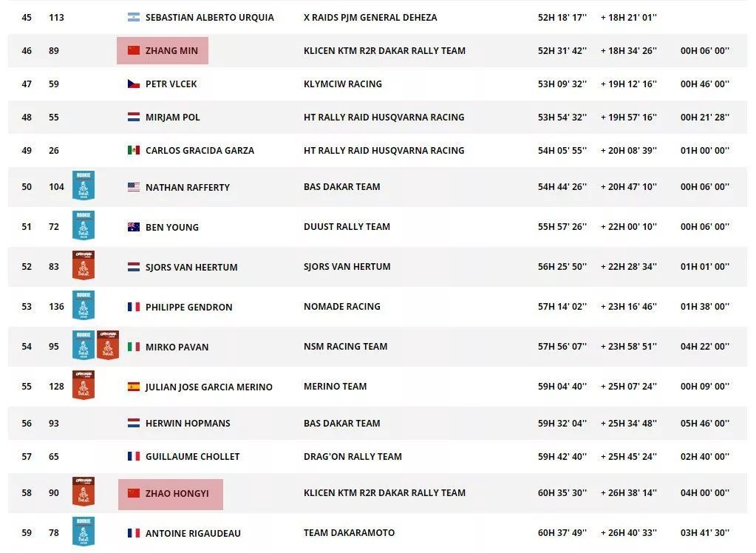Viewport: 756px width, 553px height.
Task: Click the blue Rookie badge in Mirko Pavan's row
Action: (x=84, y=345)
